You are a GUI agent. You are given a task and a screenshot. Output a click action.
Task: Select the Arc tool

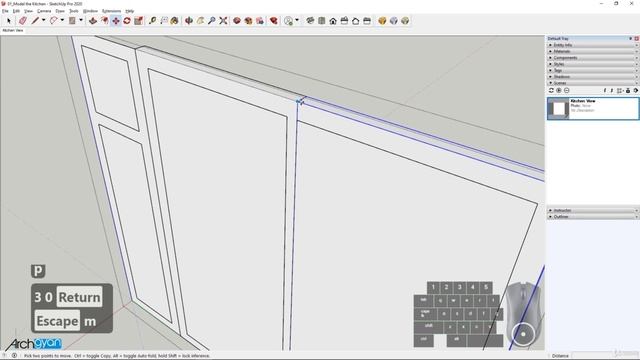click(53, 20)
